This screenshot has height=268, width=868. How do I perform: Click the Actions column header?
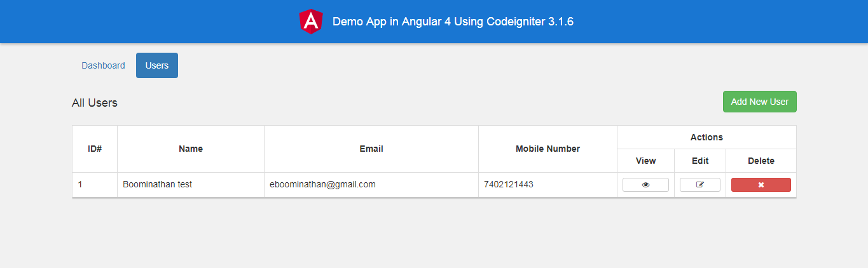pos(706,137)
